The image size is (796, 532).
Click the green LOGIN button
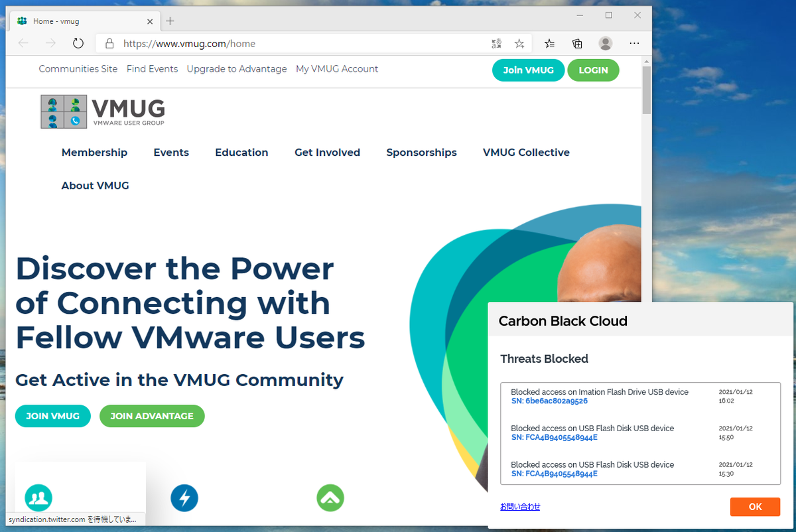[x=593, y=70]
